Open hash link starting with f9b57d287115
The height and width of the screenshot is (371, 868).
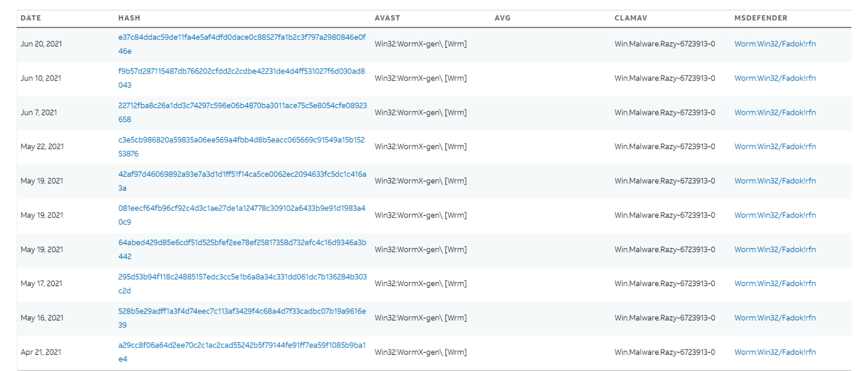(241, 71)
